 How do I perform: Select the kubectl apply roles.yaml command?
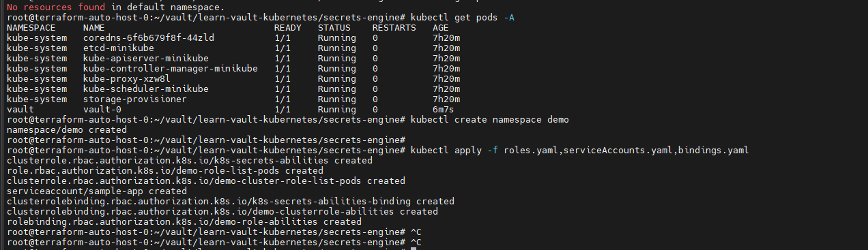pos(580,150)
